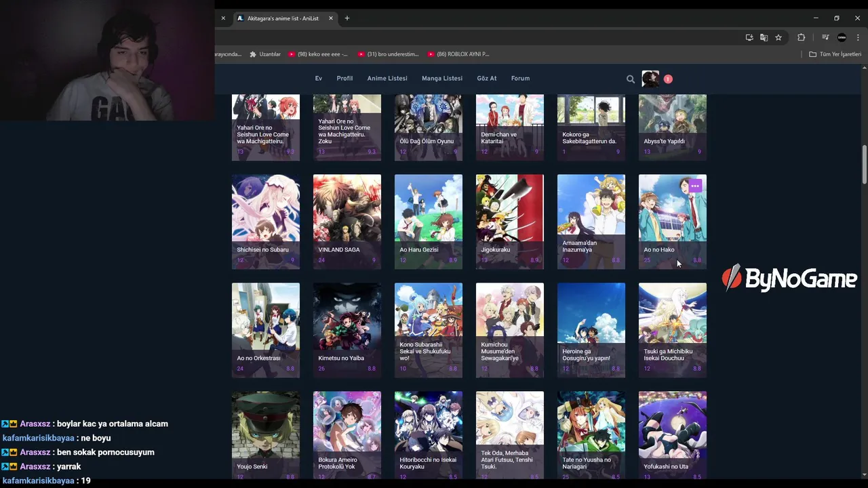Screen dimensions: 868x488
Task: Open the Hitoribocchi no Isekai Kouryaku card
Action: (429, 436)
